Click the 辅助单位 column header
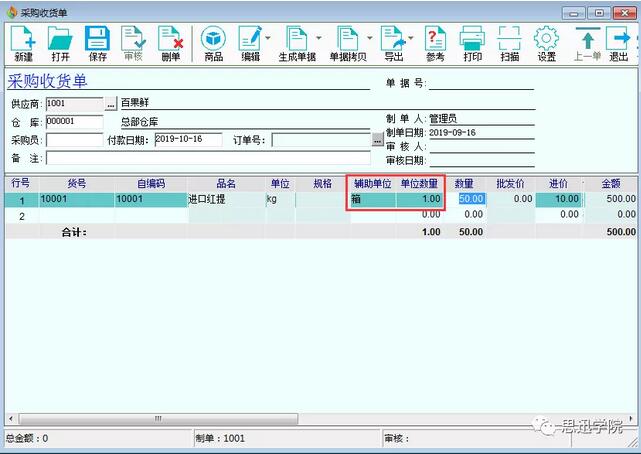The width and height of the screenshot is (641, 454). coord(371,184)
